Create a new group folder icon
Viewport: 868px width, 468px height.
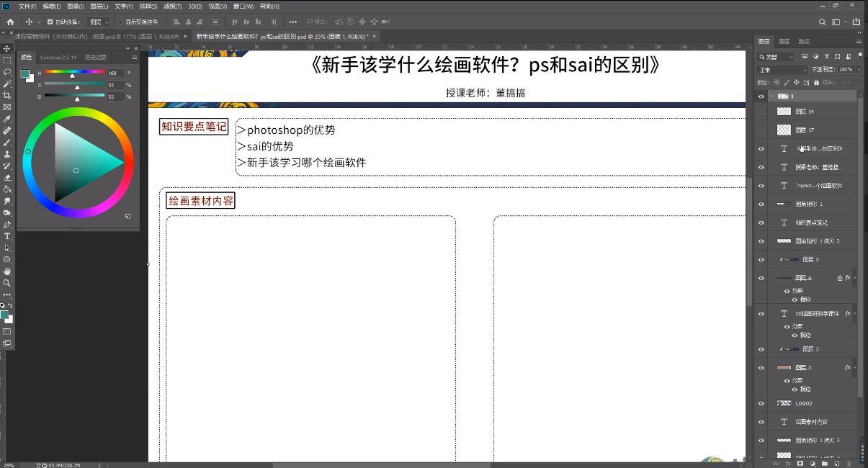coord(825,464)
